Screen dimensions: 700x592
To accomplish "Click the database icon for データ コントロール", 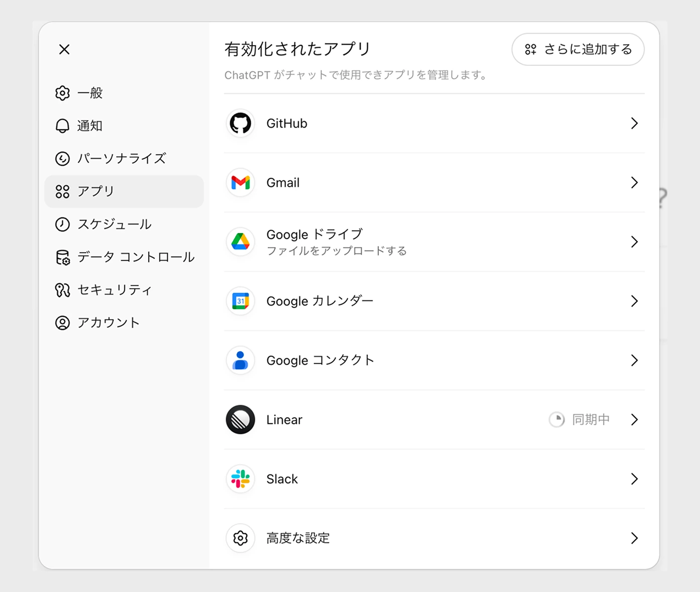I will (x=62, y=257).
